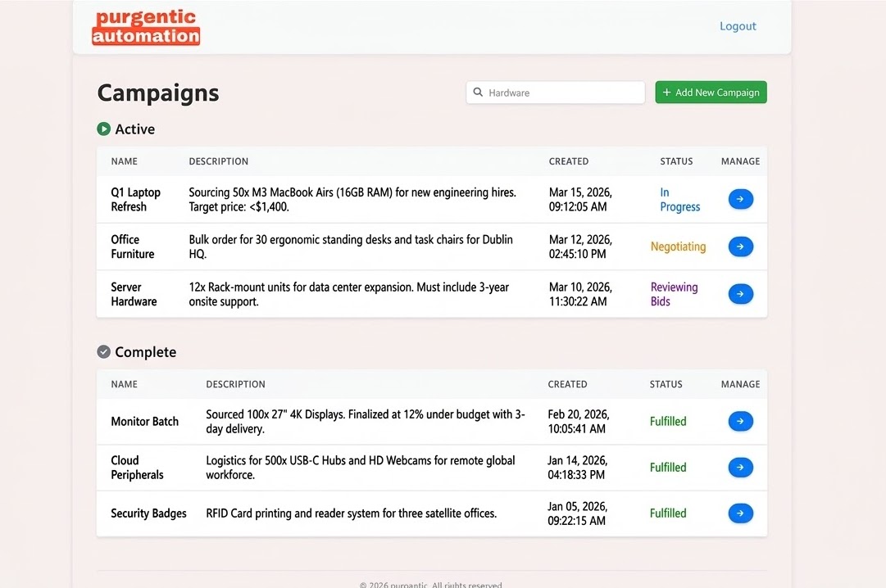Click the checkmark icon beside Complete
Screen dimensions: 886x588
point(103,351)
